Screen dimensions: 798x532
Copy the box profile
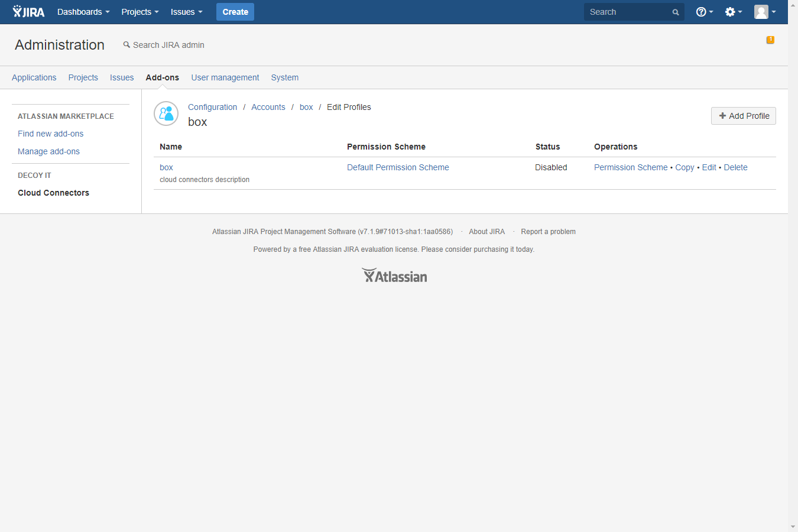click(685, 167)
